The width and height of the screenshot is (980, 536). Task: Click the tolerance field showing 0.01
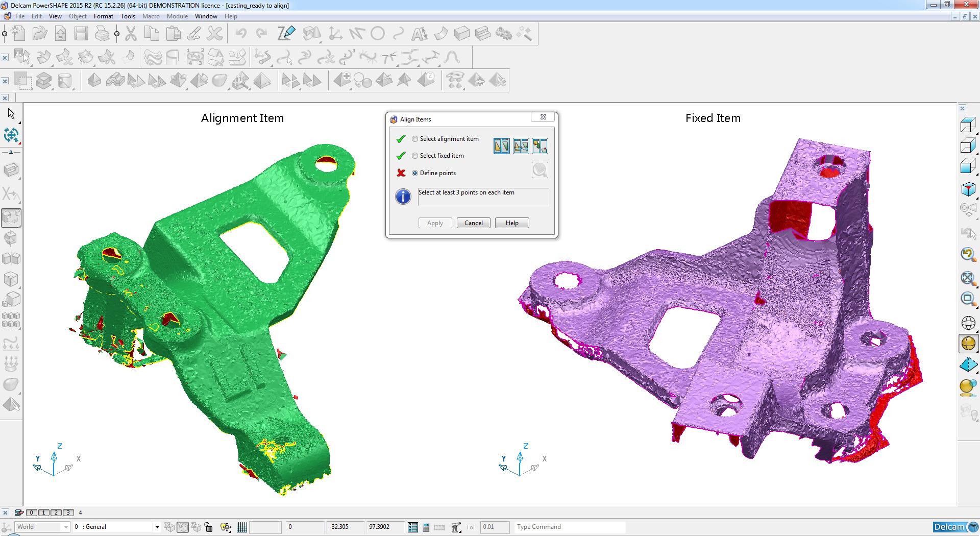coord(495,527)
